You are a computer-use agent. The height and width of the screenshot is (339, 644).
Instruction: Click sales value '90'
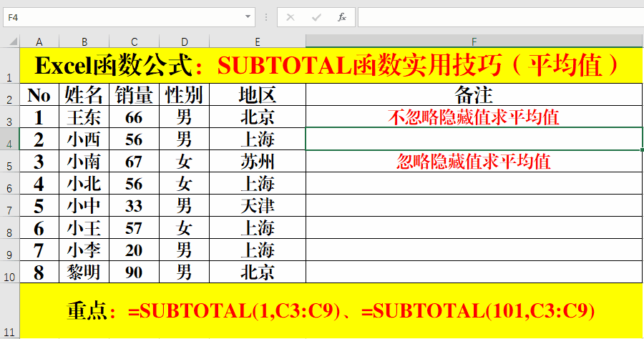point(135,272)
